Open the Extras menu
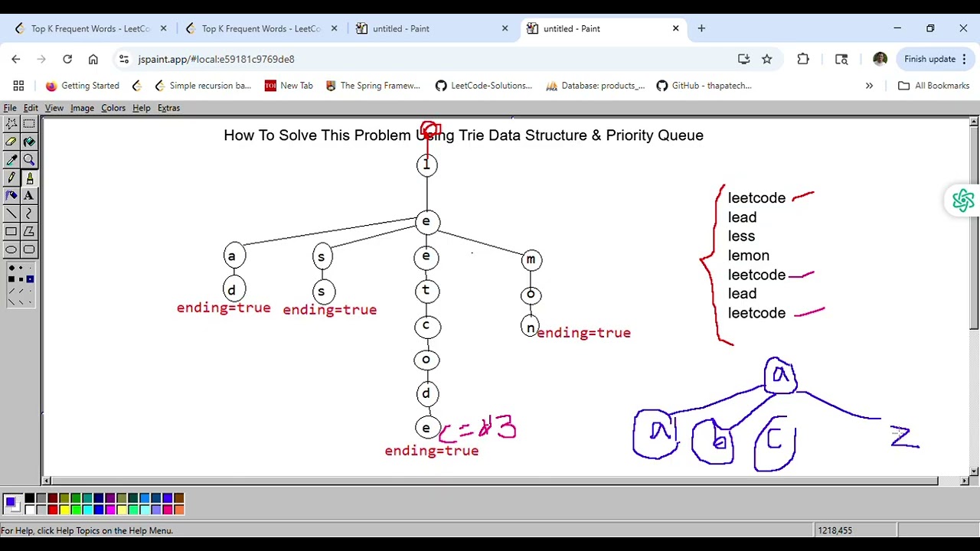 click(168, 108)
